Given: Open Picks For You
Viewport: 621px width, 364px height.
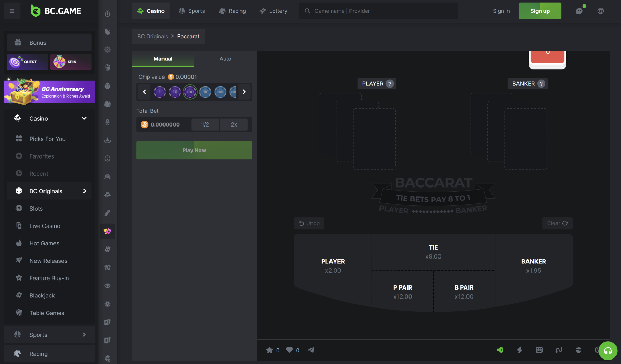Looking at the screenshot, I should [x=49, y=139].
